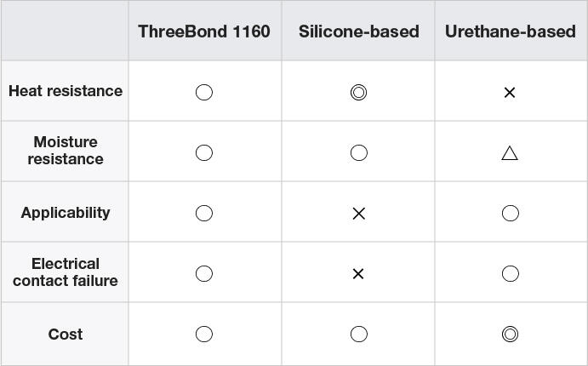Image resolution: width=588 pixels, height=366 pixels.
Task: Click circle for ThreeBond 1160 cost
Action: (x=204, y=335)
